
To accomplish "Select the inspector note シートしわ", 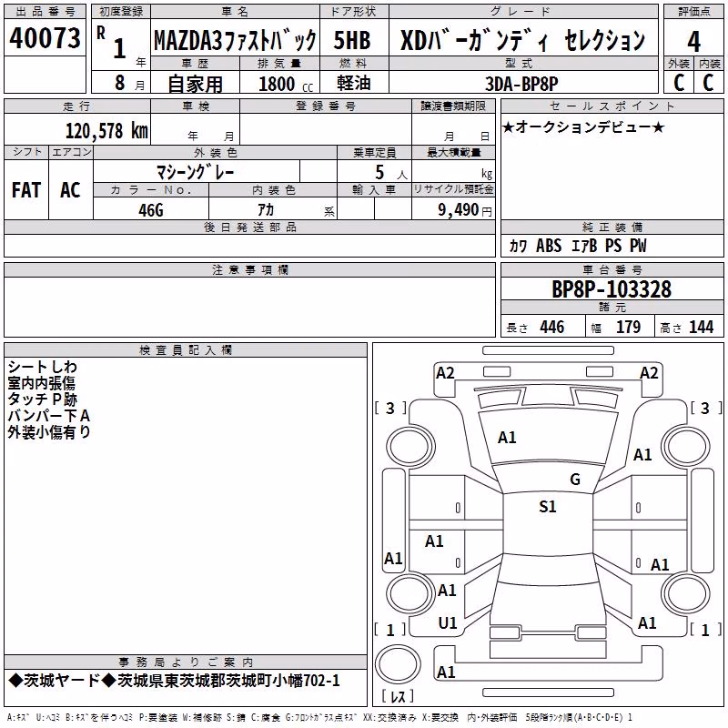I will pos(42,367).
